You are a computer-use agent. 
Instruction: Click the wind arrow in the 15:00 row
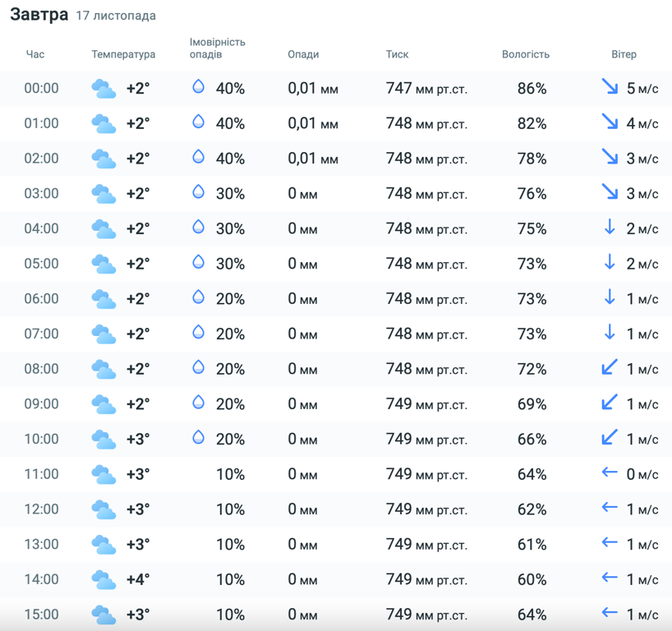point(610,613)
